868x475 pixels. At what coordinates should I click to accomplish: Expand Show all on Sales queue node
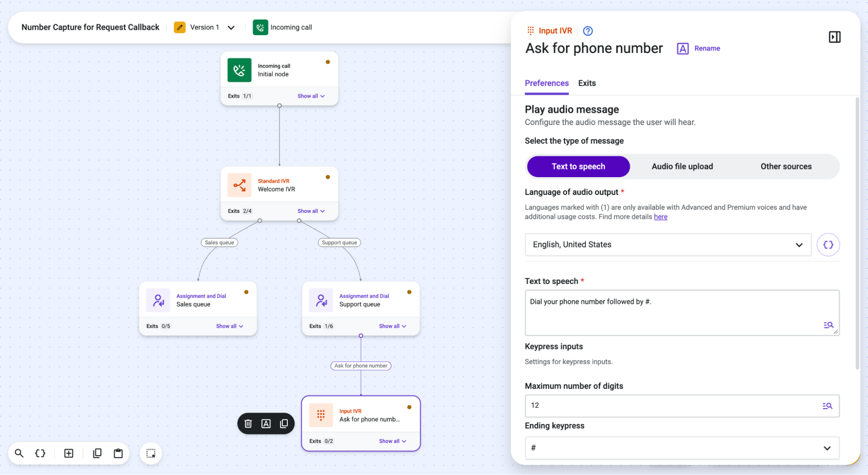point(230,326)
